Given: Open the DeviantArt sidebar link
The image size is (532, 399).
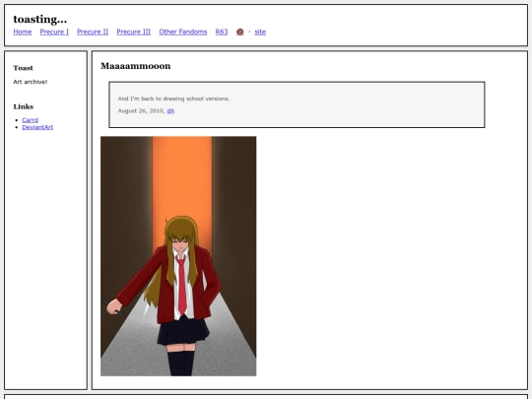Looking at the screenshot, I should coord(37,127).
